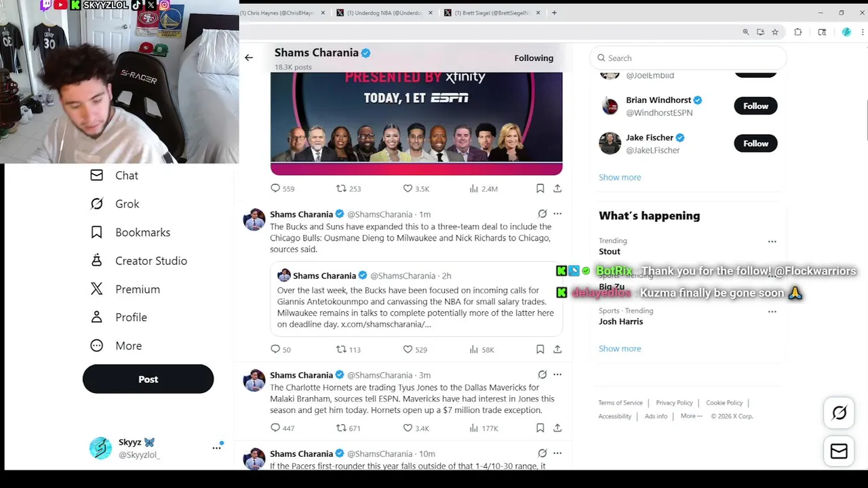Viewport: 868px width, 488px height.
Task: Open the more options on the Tyus Jones post
Action: tap(557, 374)
